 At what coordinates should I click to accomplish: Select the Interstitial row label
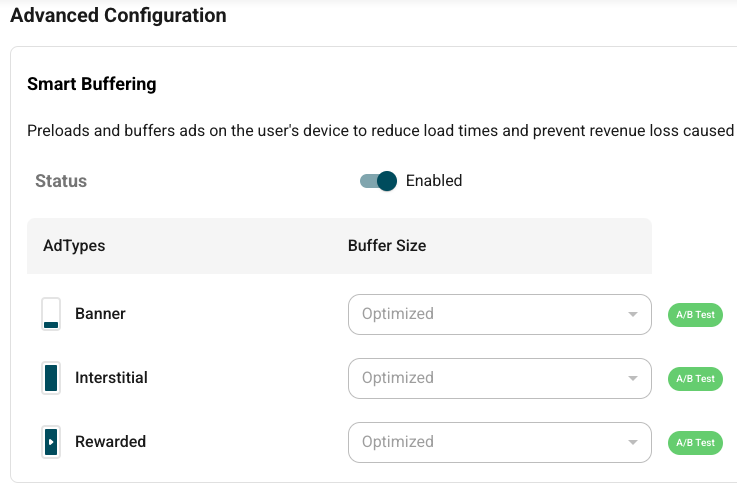pos(111,378)
